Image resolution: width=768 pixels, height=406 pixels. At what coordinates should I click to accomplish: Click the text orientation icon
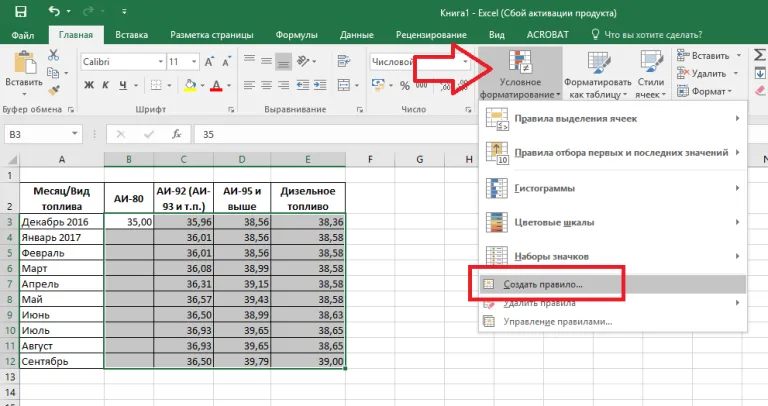coord(303,61)
